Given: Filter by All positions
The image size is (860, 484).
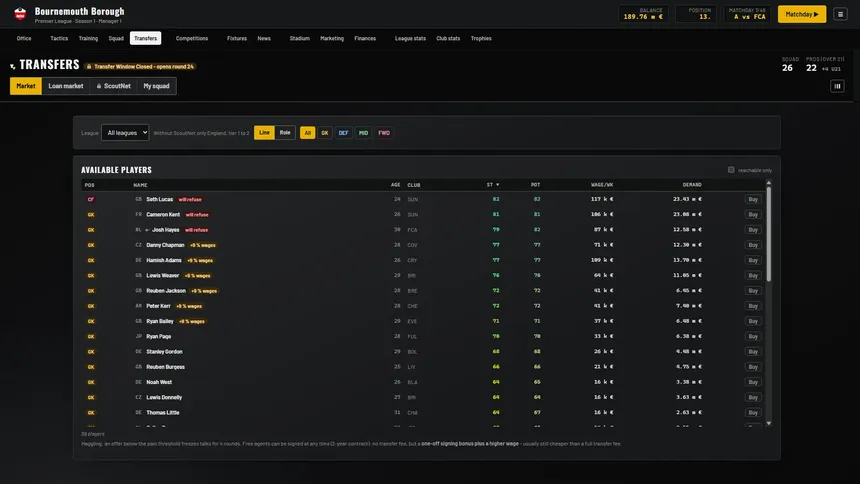Looking at the screenshot, I should pyautogui.click(x=308, y=133).
